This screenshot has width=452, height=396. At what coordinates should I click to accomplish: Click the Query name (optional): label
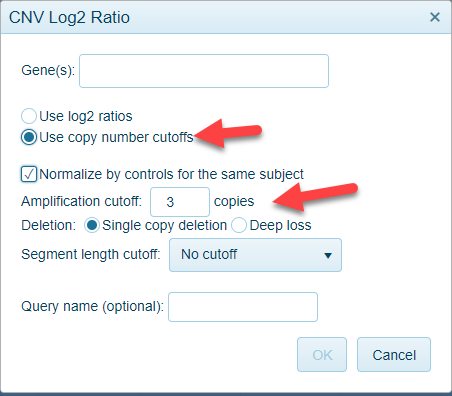[x=92, y=306]
